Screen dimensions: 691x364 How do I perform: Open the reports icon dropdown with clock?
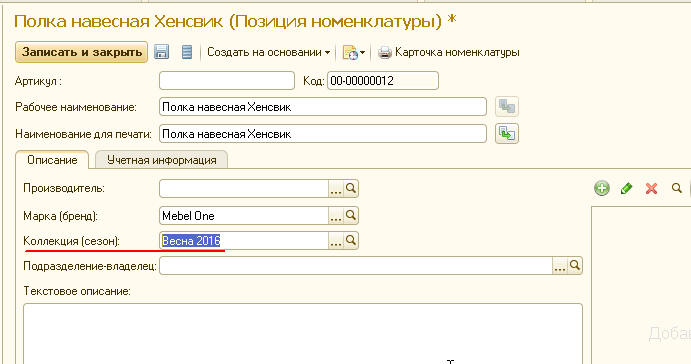(353, 52)
